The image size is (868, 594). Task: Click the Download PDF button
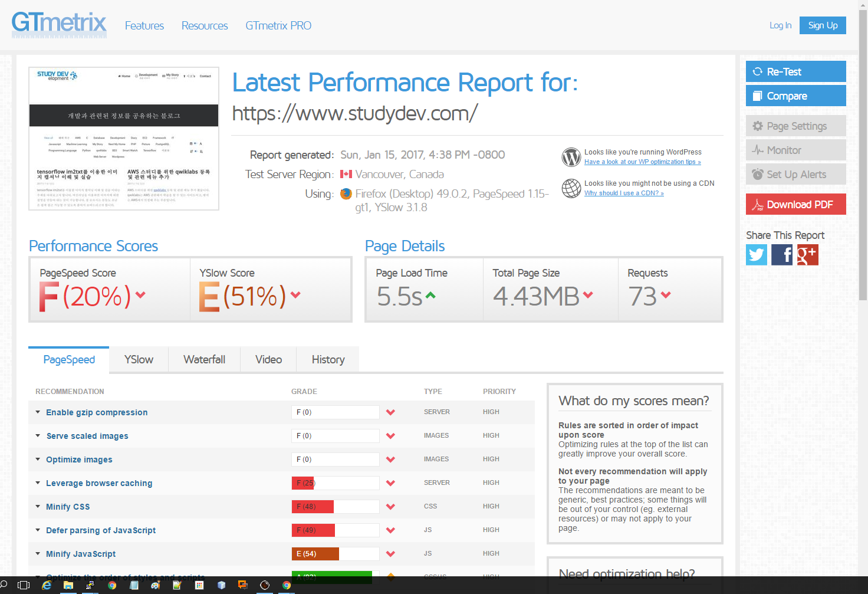(795, 205)
